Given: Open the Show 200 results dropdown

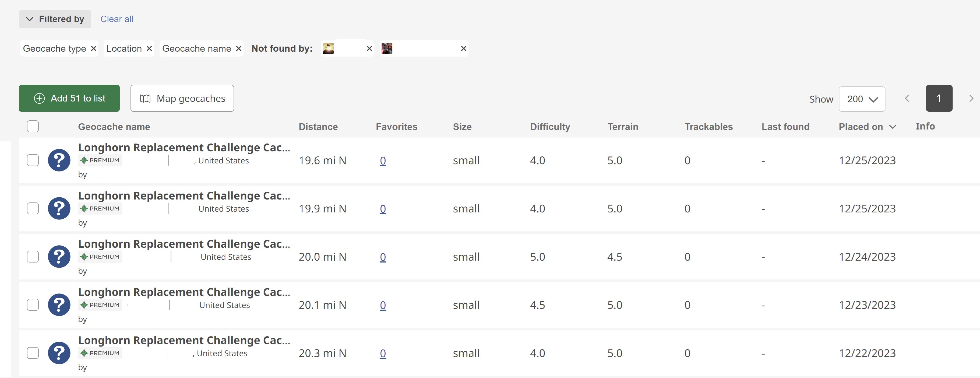Looking at the screenshot, I should pos(861,99).
